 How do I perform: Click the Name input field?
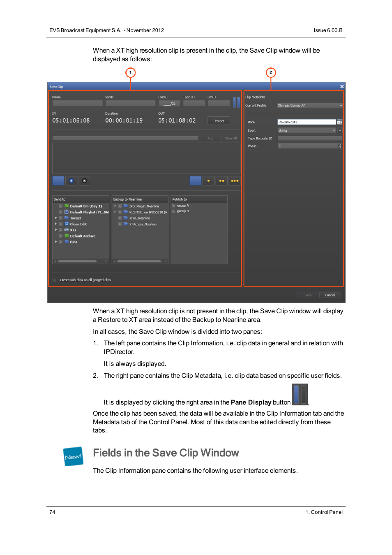click(x=77, y=103)
